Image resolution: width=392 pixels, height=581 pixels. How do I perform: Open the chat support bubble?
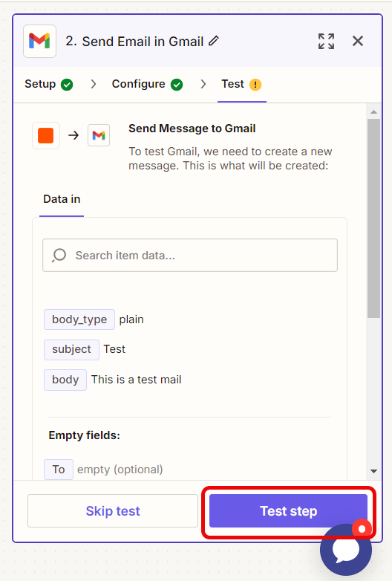(346, 550)
